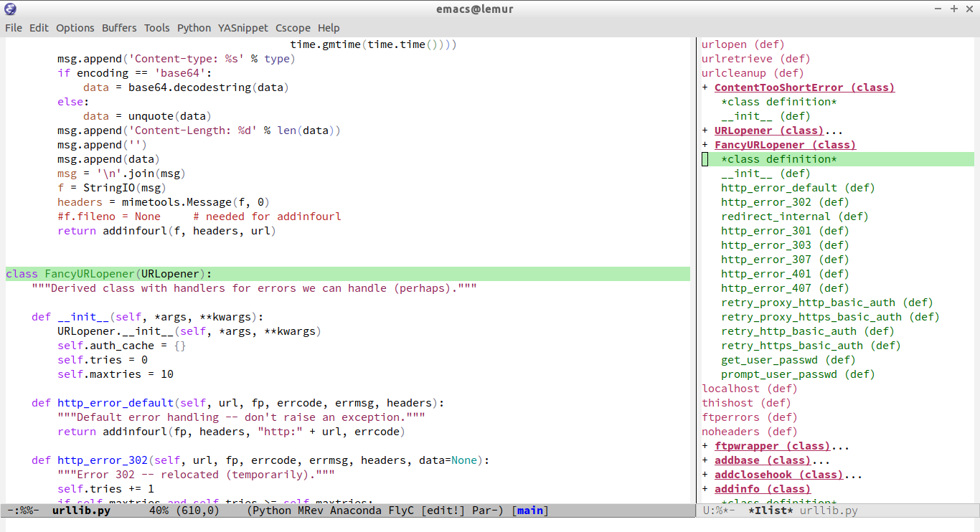This screenshot has height=532, width=980.
Task: Collapse the FancyURLopener class node
Action: pyautogui.click(x=705, y=145)
